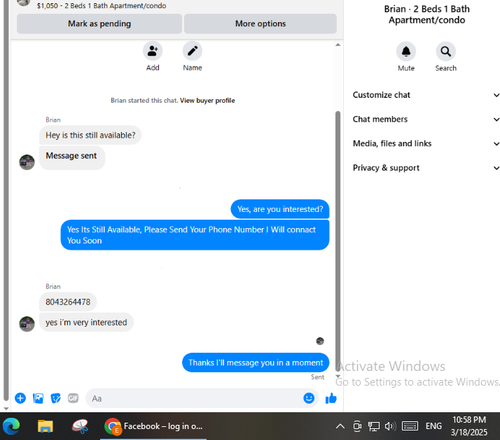Expand Chat members section
The width and height of the screenshot is (500, 440).
pyautogui.click(x=426, y=119)
